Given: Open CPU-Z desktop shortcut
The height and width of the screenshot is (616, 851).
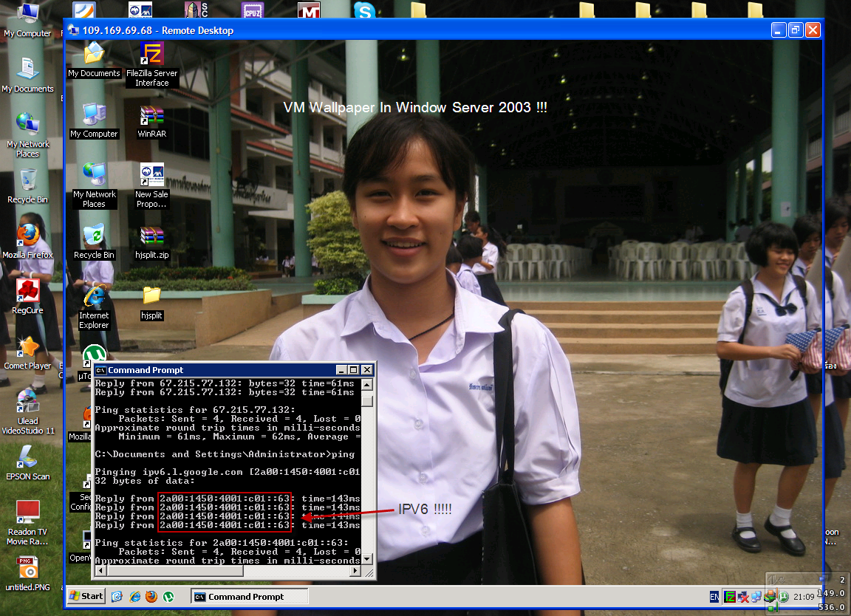Looking at the screenshot, I should pos(253,10).
